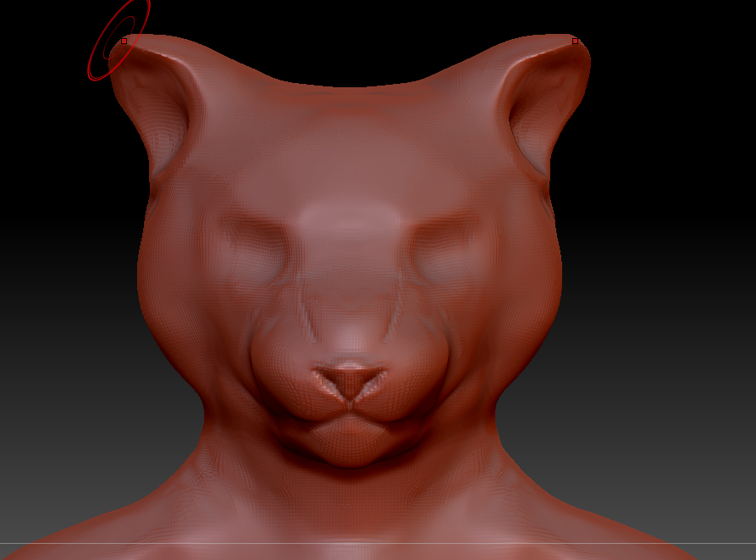Click the forehead highlight between the eyes

click(350, 216)
